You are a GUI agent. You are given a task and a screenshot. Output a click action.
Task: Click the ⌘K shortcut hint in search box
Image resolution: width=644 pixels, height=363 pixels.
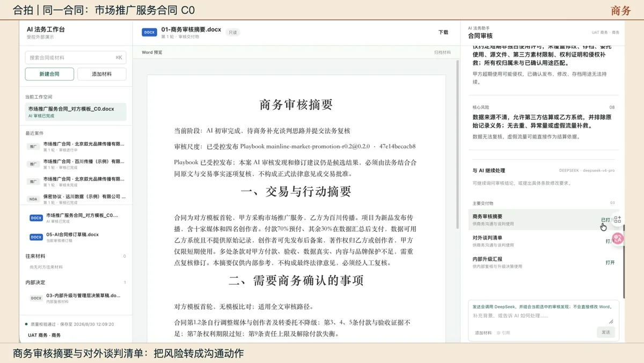pyautogui.click(x=119, y=57)
